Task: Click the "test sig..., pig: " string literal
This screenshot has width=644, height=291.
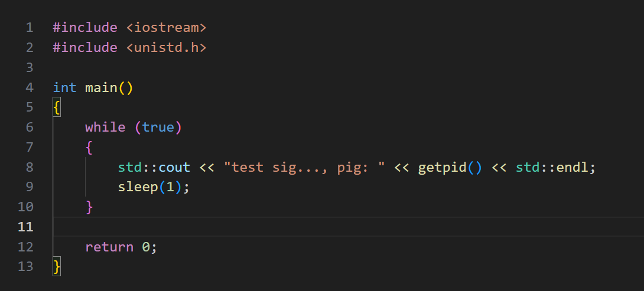Action: coord(304,168)
